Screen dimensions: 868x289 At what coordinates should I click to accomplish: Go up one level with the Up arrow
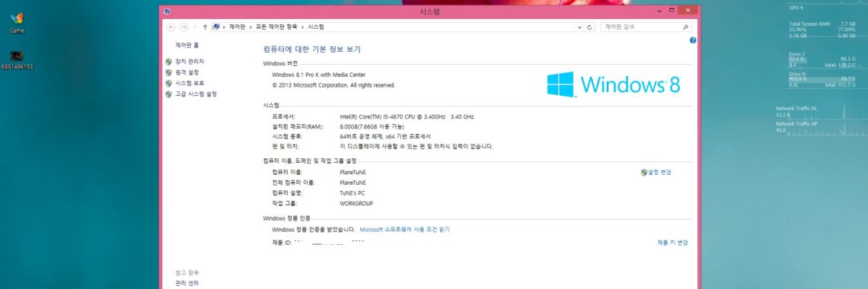tap(206, 27)
